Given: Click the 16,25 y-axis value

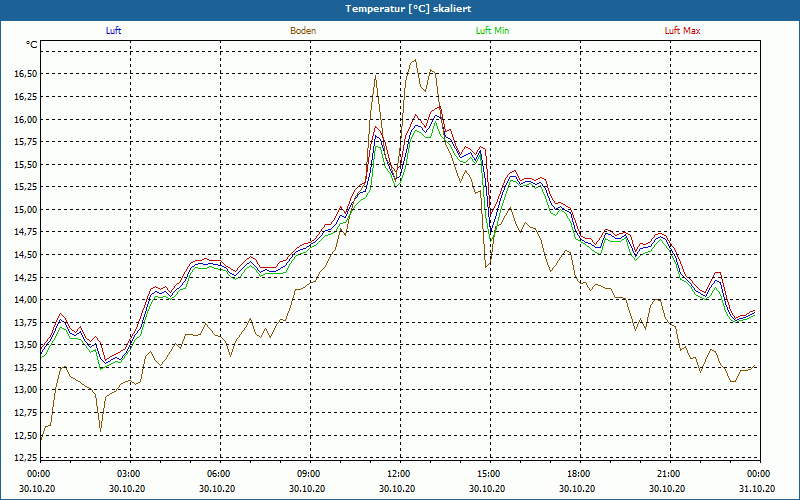Looking at the screenshot, I should pyautogui.click(x=26, y=96).
